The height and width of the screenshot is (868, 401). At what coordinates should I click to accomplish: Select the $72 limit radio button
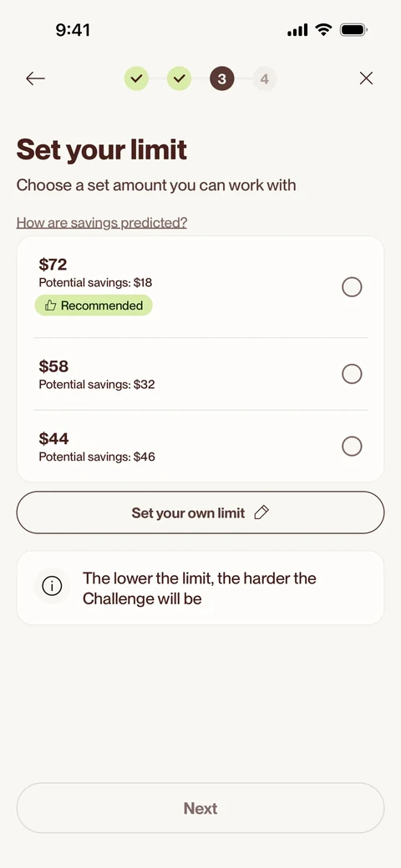pyautogui.click(x=352, y=287)
